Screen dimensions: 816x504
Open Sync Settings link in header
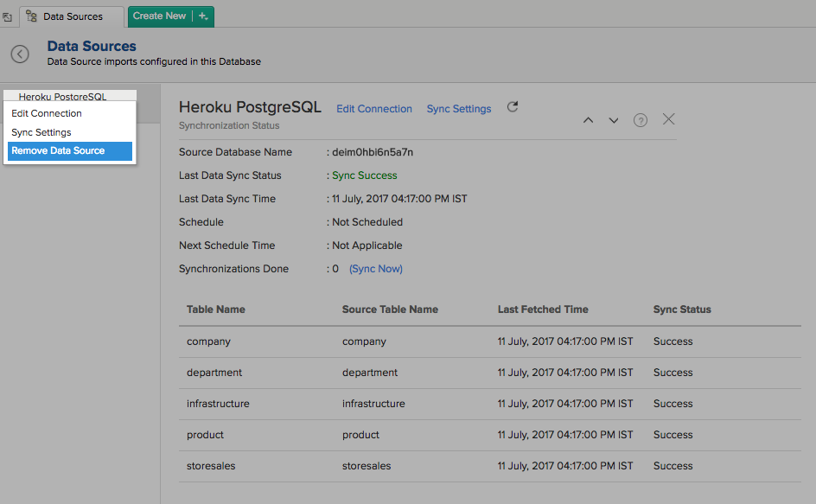[x=459, y=109]
